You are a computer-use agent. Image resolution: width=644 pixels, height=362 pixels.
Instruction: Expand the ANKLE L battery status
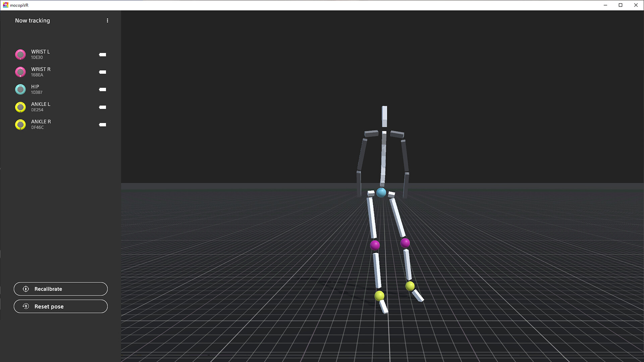pos(102,107)
